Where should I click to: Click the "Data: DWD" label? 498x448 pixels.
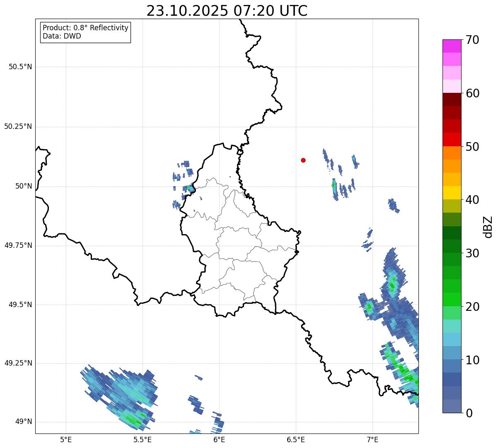(x=62, y=36)
